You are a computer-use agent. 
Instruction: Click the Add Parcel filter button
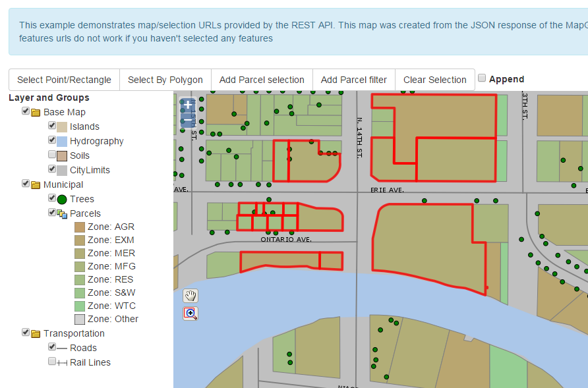click(x=354, y=79)
